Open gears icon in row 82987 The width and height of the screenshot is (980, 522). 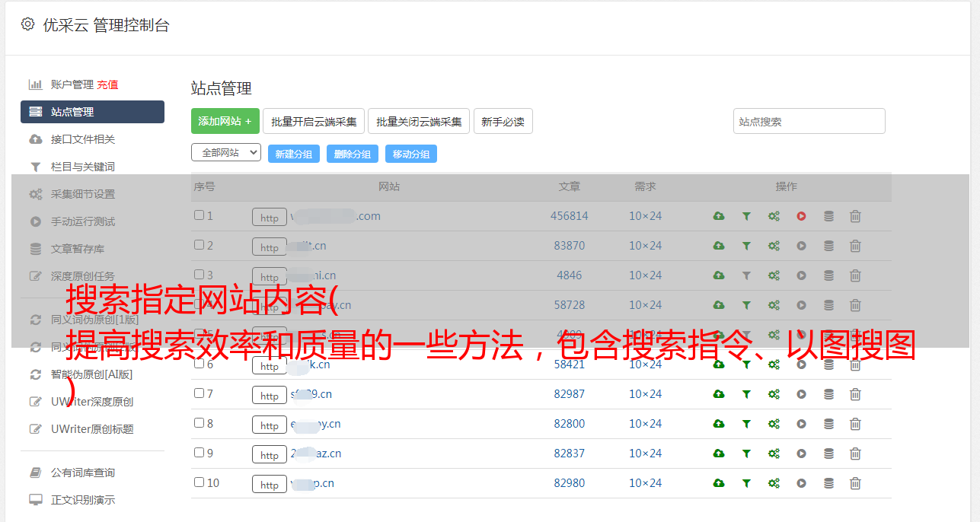pos(774,394)
